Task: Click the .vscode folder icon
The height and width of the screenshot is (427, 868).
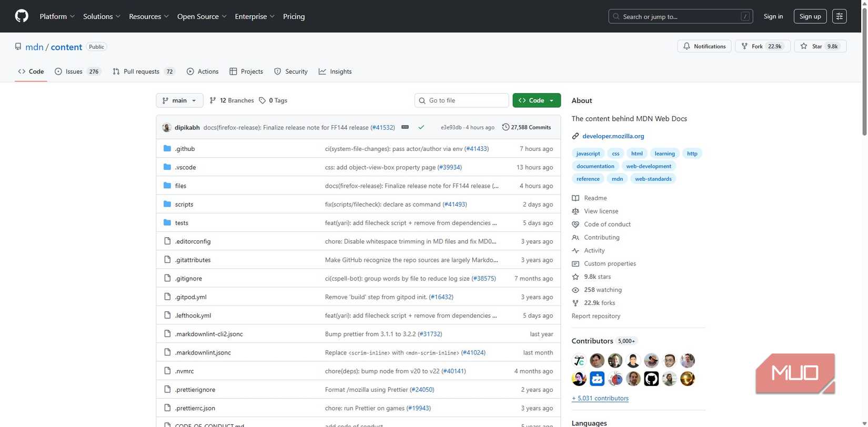Action: tap(167, 167)
